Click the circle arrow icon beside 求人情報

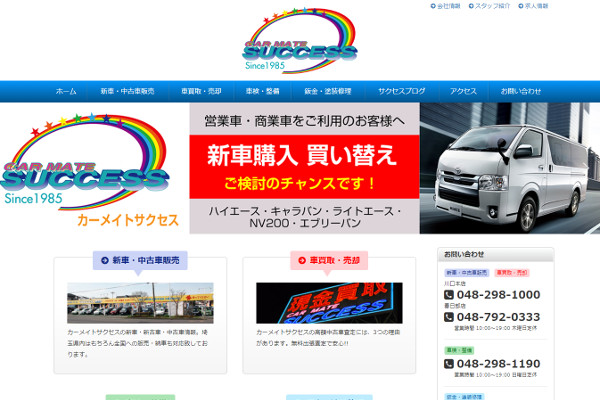[520, 6]
